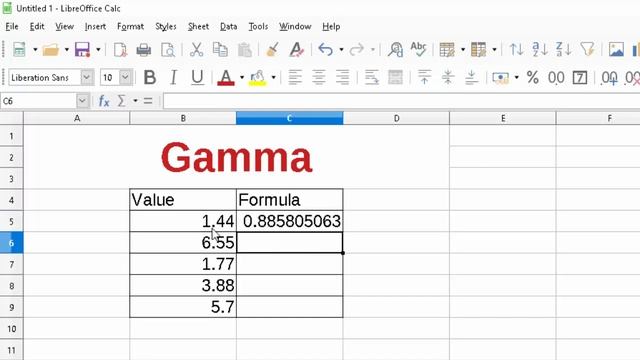Open the Format menu

(130, 27)
